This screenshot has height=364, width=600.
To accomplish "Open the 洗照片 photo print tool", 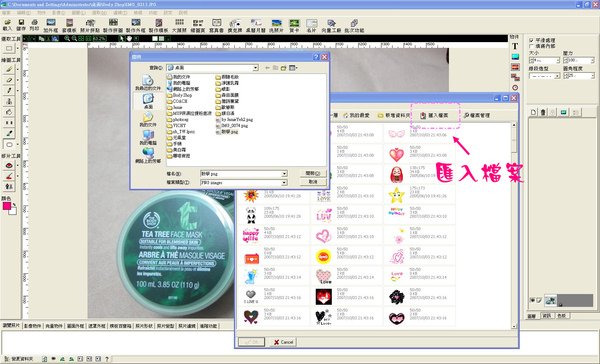I will (276, 25).
